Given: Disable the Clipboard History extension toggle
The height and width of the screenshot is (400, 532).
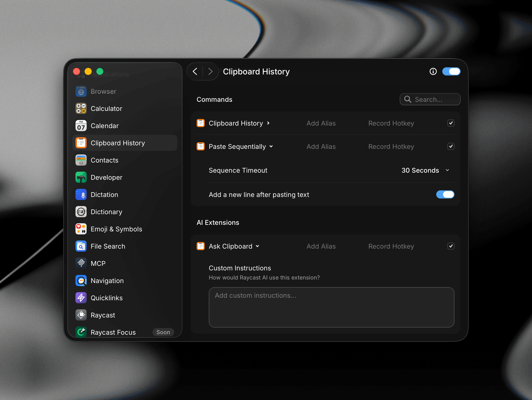Looking at the screenshot, I should [451, 72].
